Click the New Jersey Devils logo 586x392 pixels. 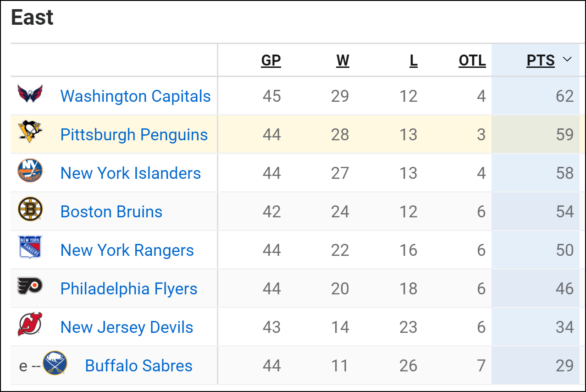click(30, 325)
